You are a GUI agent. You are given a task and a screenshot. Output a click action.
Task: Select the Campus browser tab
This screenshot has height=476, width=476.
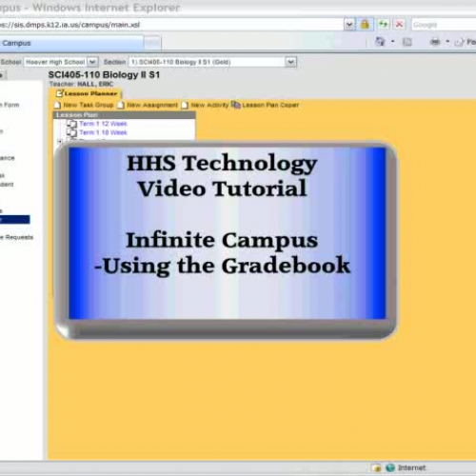point(71,43)
